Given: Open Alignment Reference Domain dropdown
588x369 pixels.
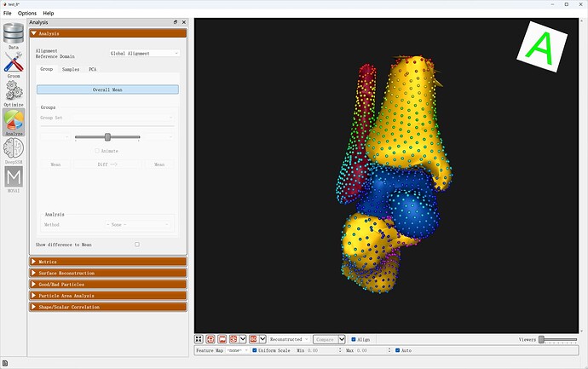Looking at the screenshot, I should [x=144, y=53].
